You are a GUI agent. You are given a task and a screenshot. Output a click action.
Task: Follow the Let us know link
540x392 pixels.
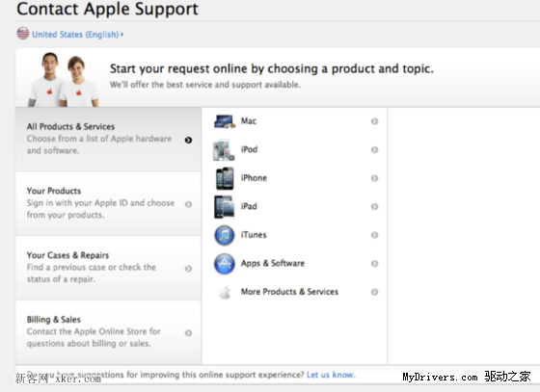(x=331, y=375)
